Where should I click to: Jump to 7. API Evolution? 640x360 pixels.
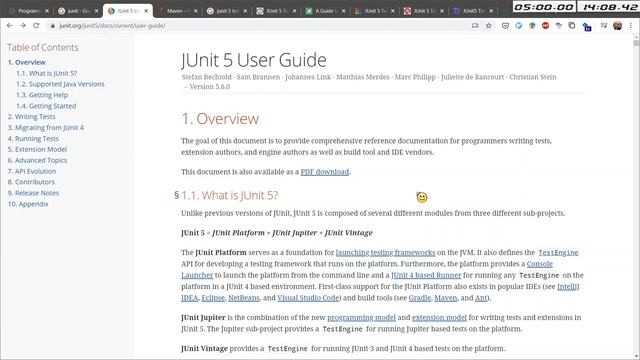tap(32, 171)
